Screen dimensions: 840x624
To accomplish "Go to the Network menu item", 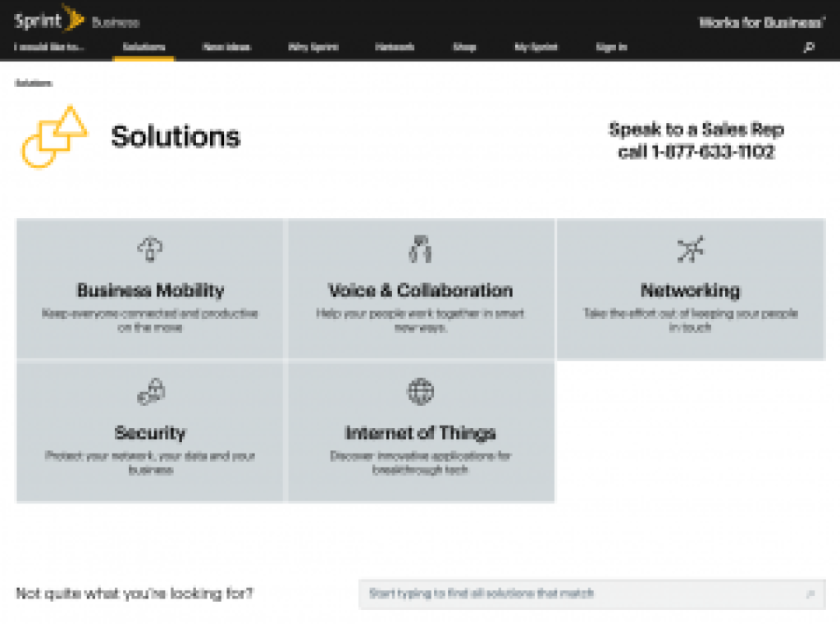I will click(395, 48).
